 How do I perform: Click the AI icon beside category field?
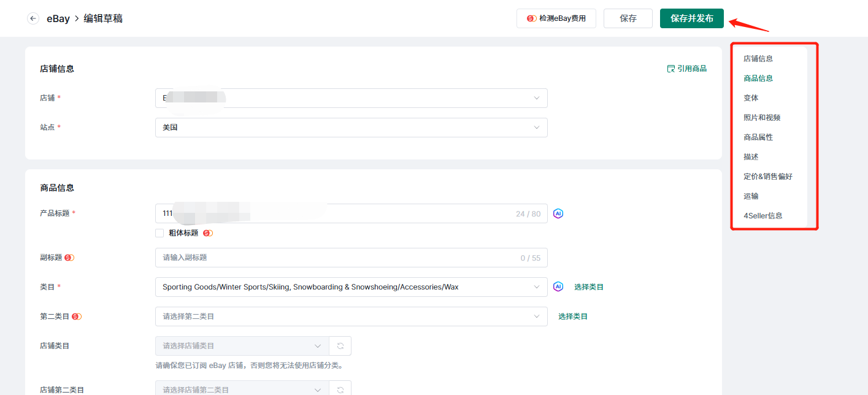click(558, 286)
